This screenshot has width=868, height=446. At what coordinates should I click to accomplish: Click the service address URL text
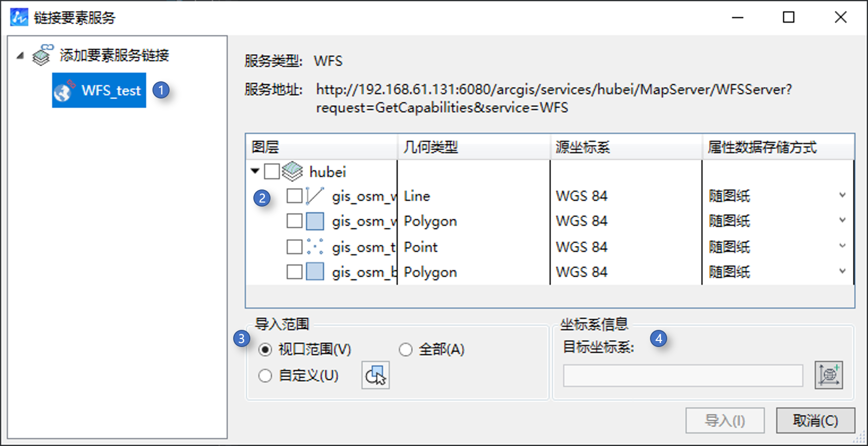554,98
